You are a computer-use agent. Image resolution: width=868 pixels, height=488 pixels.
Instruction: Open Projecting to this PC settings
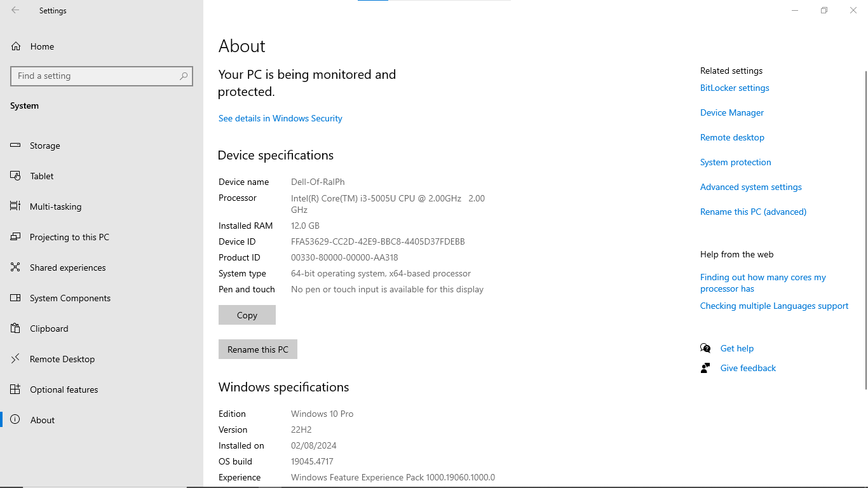(x=69, y=237)
